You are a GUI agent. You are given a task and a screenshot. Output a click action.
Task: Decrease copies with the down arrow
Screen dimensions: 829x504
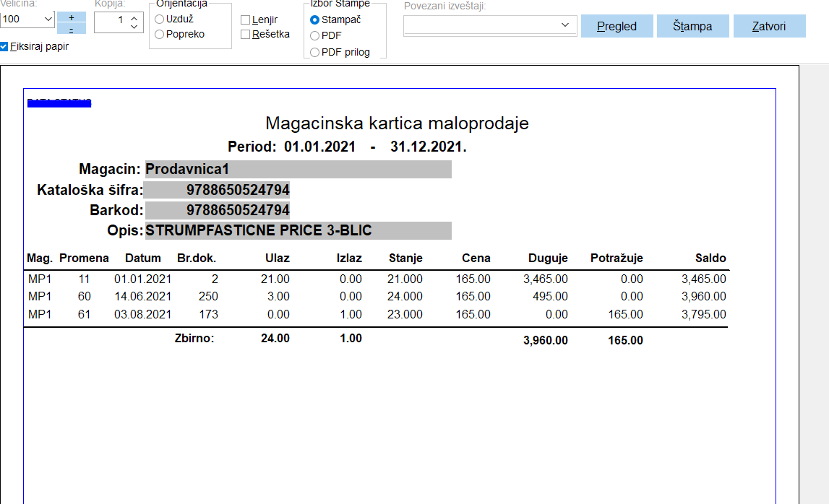134,27
